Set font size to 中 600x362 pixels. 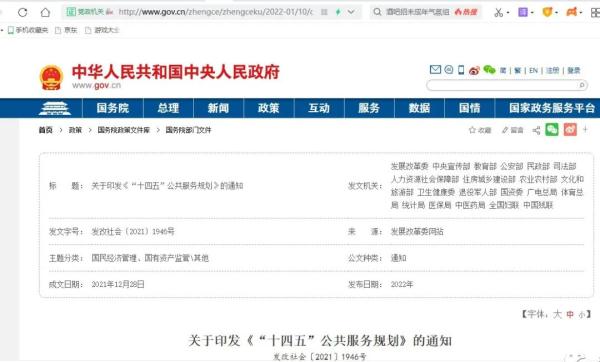coord(570,315)
